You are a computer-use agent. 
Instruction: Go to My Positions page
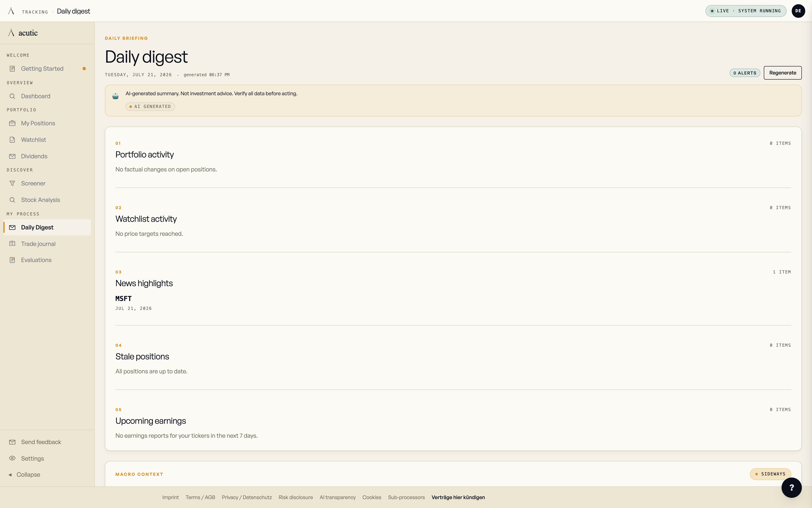click(x=47, y=123)
